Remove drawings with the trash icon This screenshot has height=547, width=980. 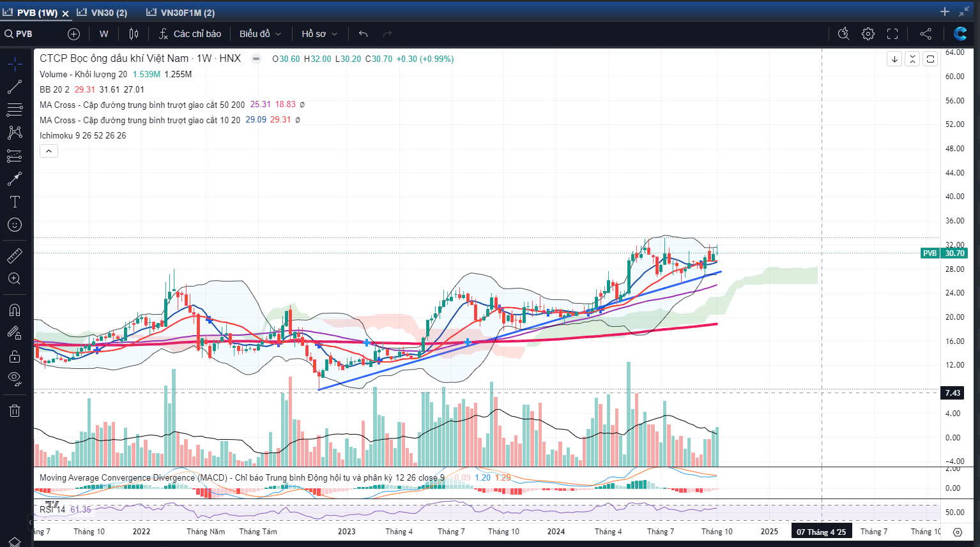tap(15, 410)
